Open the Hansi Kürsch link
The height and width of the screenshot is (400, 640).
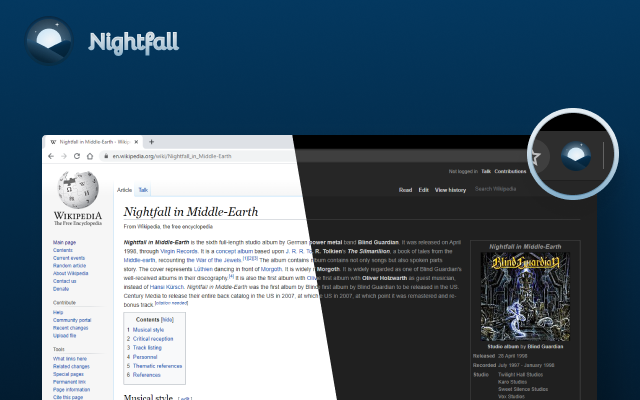[x=167, y=287]
